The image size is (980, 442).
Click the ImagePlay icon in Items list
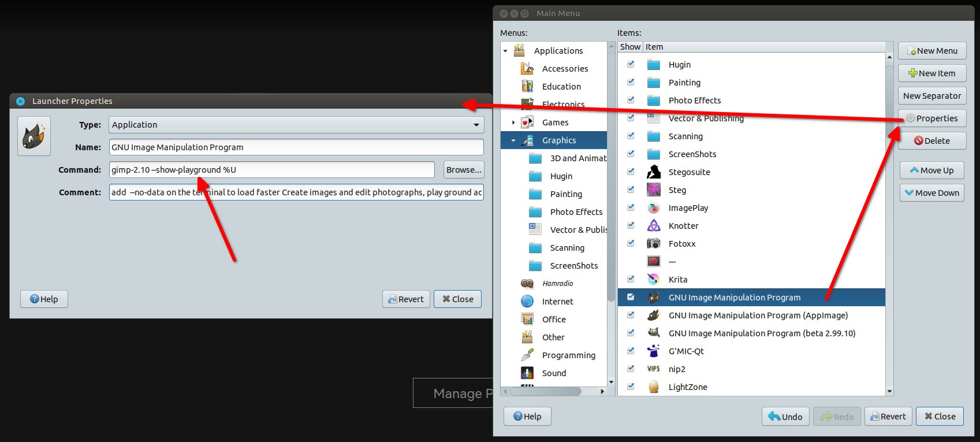point(654,208)
